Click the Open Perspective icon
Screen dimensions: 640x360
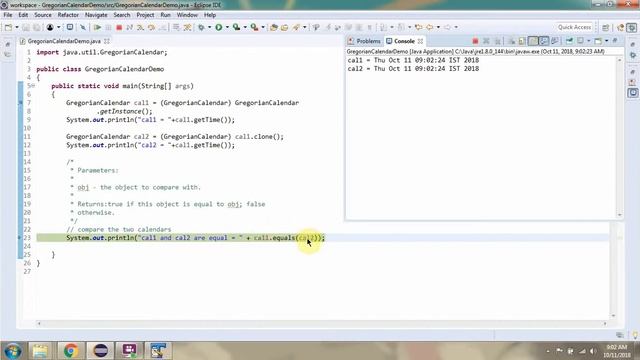606,27
